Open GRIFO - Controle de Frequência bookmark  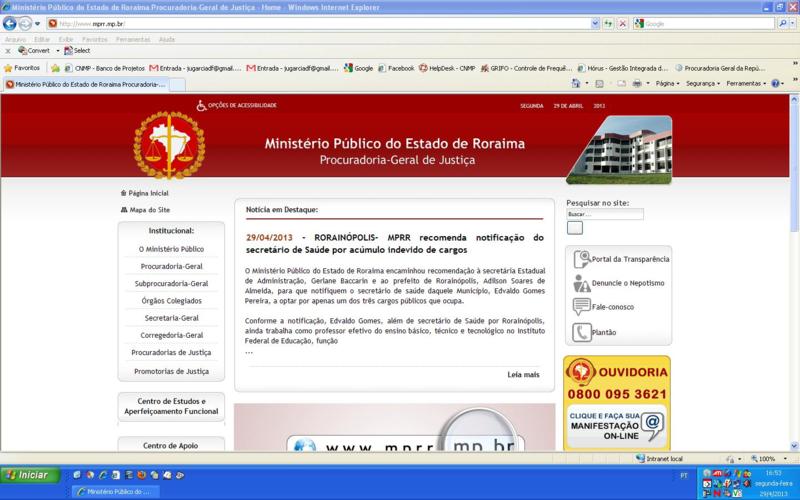(526, 68)
